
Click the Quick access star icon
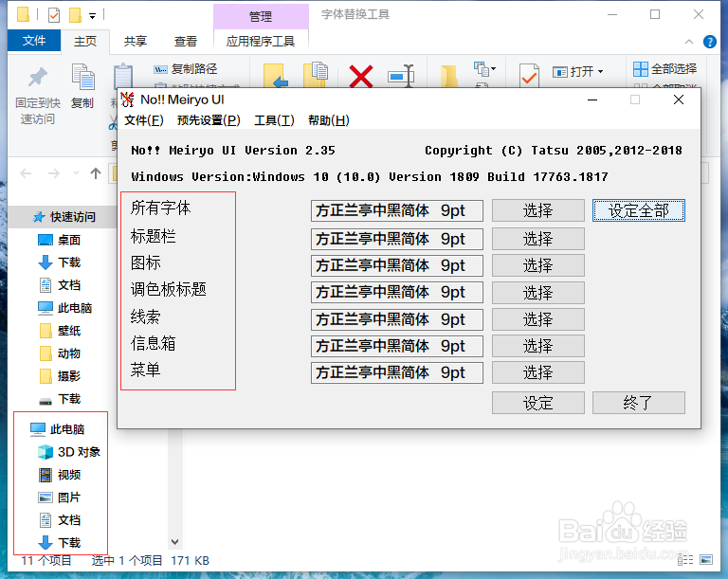pyautogui.click(x=39, y=217)
